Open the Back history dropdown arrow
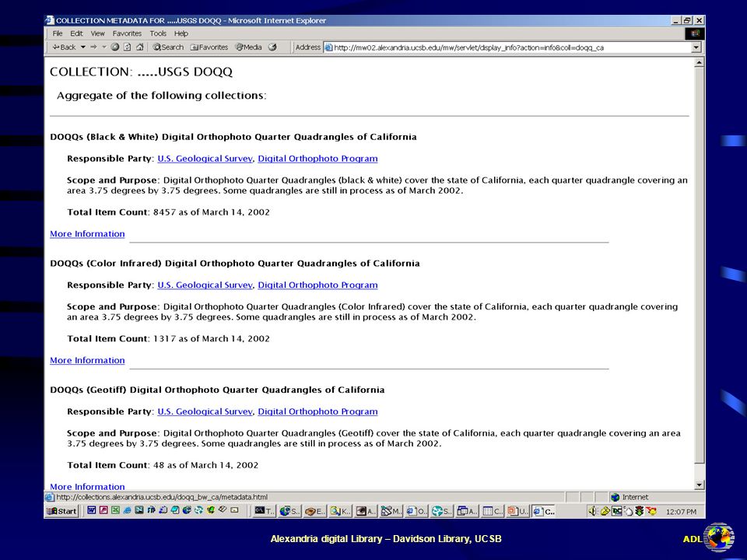Image resolution: width=747 pixels, height=560 pixels. [x=83, y=47]
